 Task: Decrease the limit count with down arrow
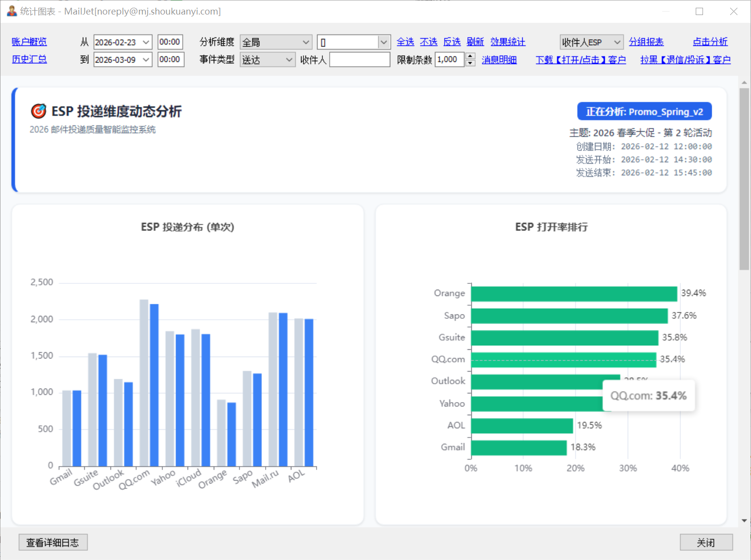[x=470, y=63]
